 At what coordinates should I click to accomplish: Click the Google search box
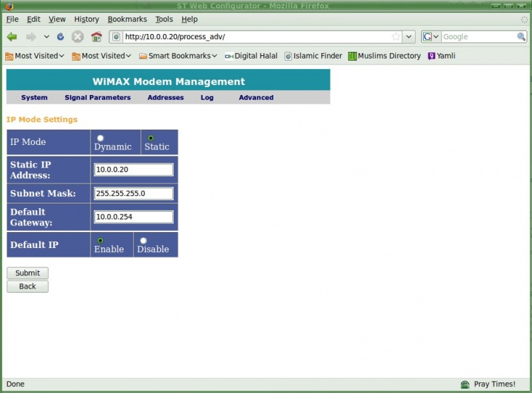[479, 37]
